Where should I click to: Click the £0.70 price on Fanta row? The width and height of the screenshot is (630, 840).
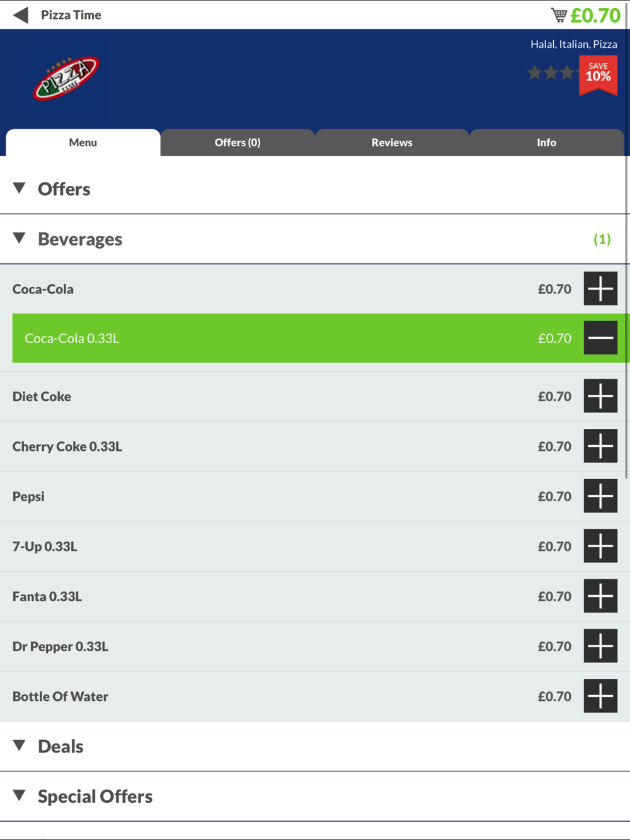coord(554,596)
